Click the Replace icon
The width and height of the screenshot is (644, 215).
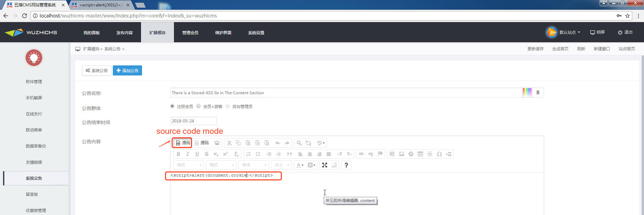309,143
